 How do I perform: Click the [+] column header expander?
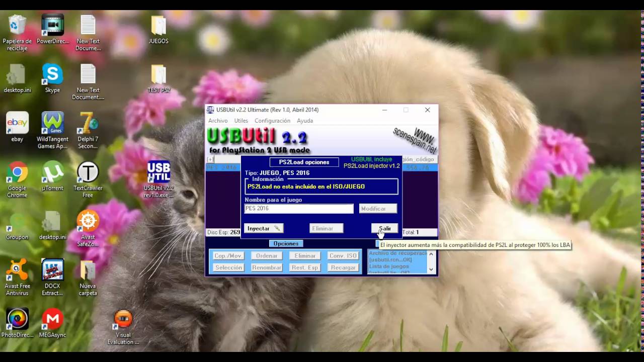click(x=210, y=159)
